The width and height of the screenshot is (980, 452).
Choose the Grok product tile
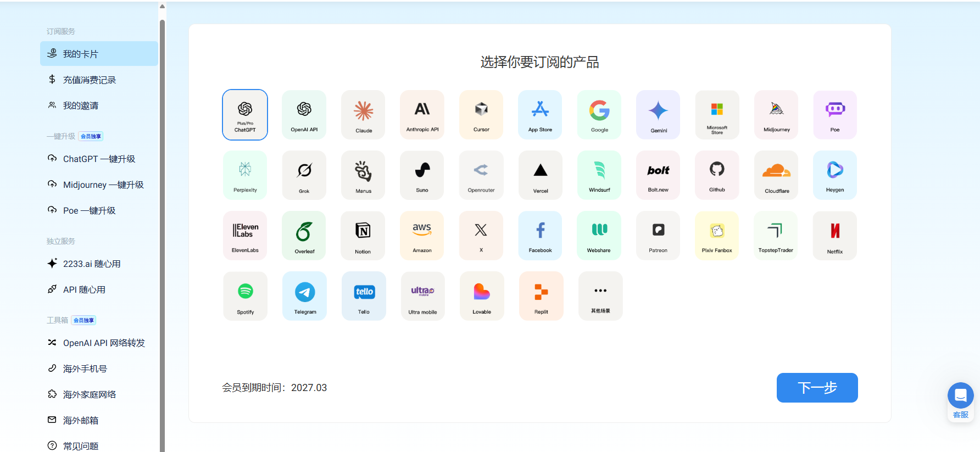click(x=304, y=175)
